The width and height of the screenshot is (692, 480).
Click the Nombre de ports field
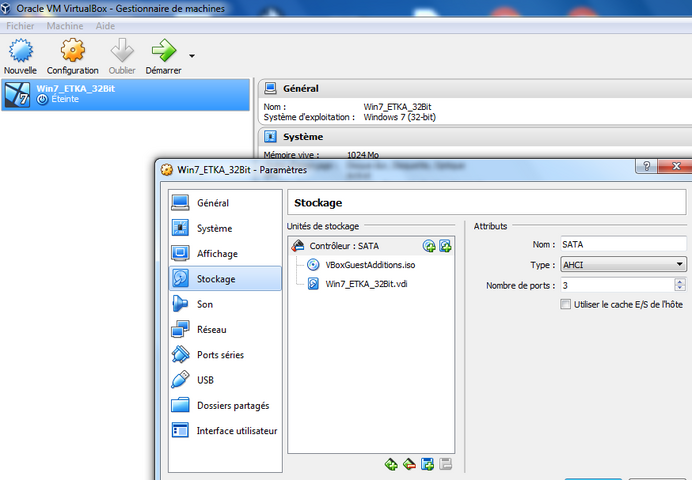617,285
